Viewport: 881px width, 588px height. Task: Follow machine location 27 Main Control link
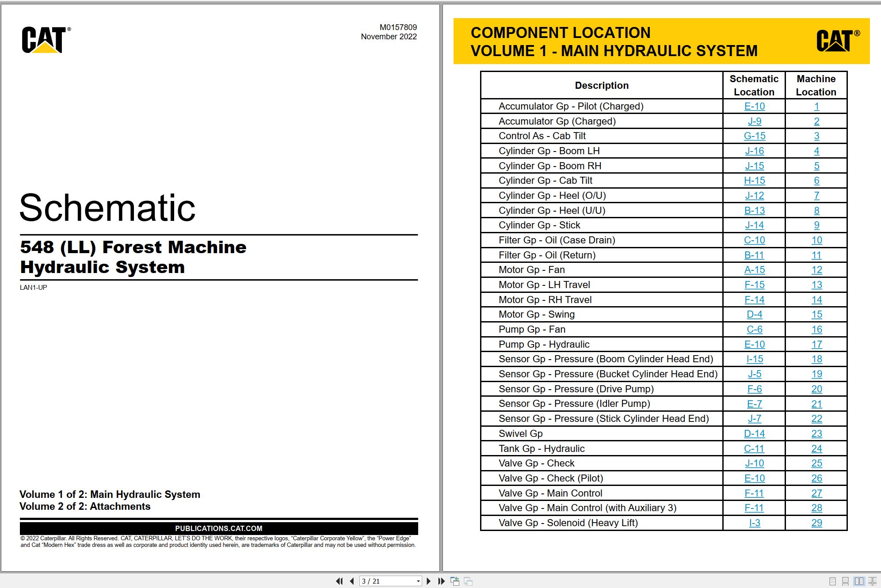pos(816,493)
